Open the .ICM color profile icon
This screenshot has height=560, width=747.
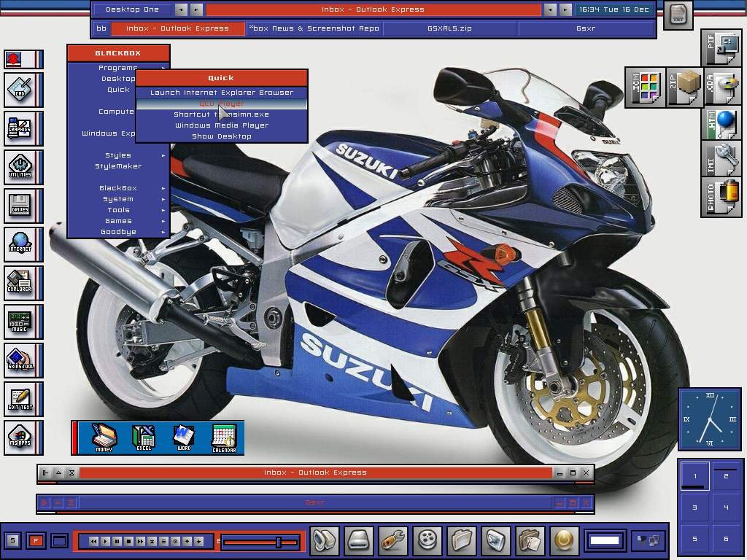pyautogui.click(x=645, y=87)
